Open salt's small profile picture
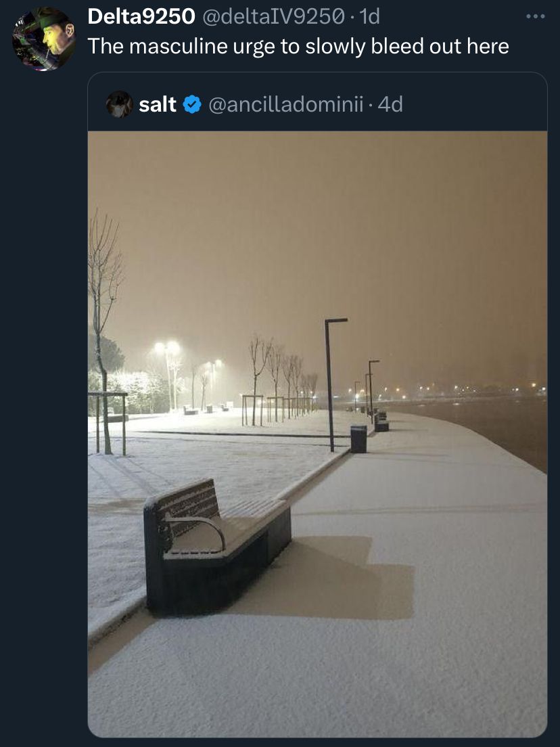Viewport: 560px width, 747px height. [x=120, y=104]
